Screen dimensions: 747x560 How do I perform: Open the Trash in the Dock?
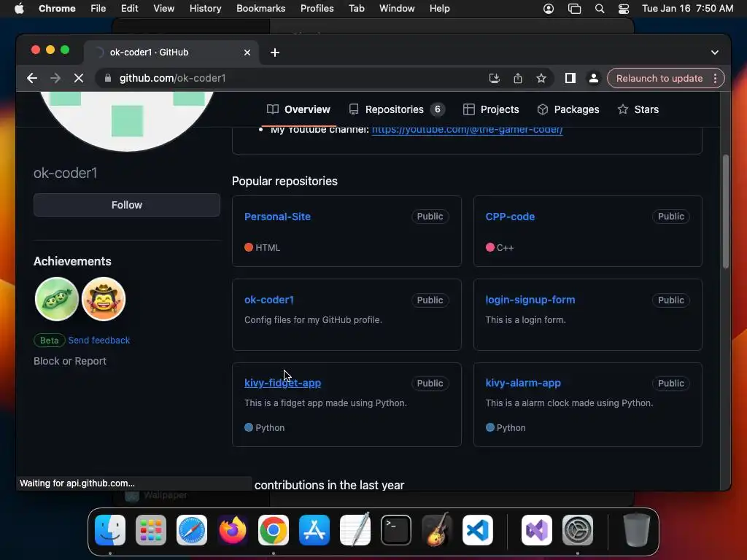636,530
